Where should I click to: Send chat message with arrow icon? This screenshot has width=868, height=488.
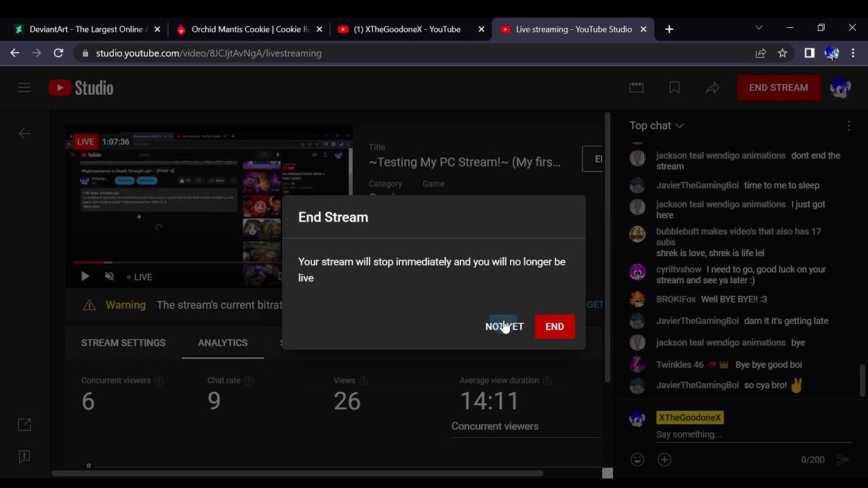pyautogui.click(x=843, y=460)
